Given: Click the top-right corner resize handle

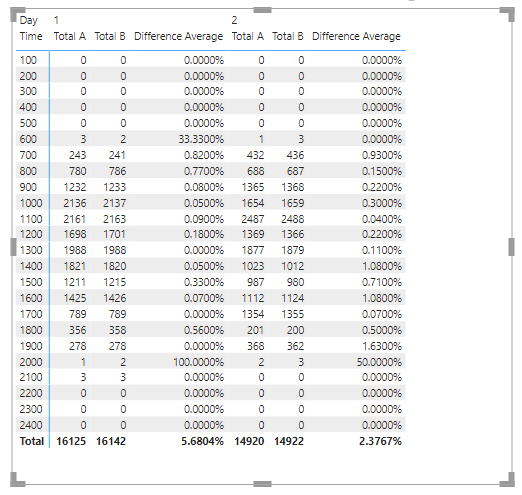Looking at the screenshot, I should click(507, 15).
